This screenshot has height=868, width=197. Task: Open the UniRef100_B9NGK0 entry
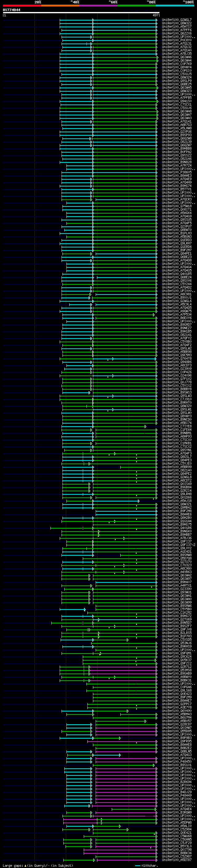pyautogui.click(x=176, y=531)
